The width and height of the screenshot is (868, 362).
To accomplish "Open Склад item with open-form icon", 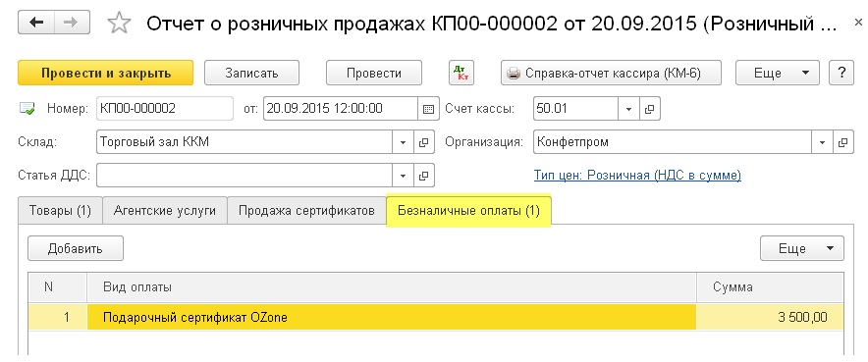I will click(x=423, y=142).
